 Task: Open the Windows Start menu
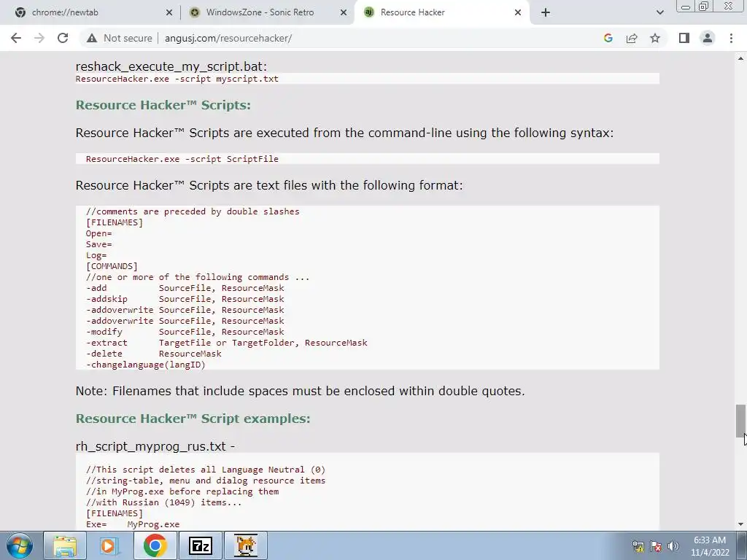20,545
